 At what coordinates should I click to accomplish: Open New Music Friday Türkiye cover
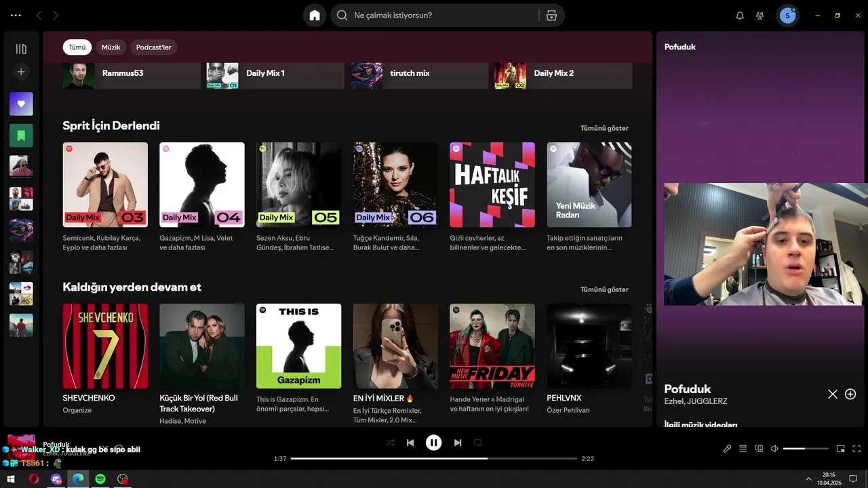click(492, 346)
